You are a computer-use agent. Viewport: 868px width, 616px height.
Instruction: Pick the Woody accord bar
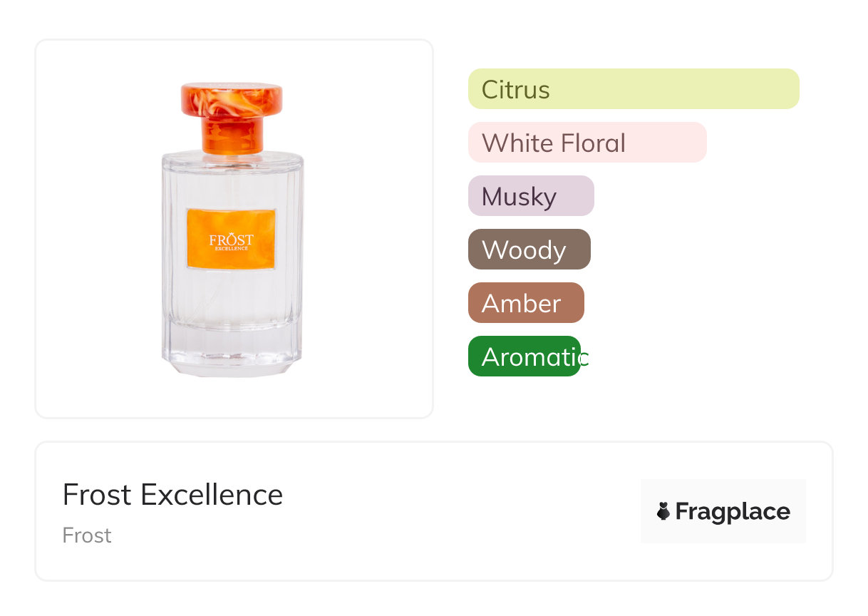(529, 250)
